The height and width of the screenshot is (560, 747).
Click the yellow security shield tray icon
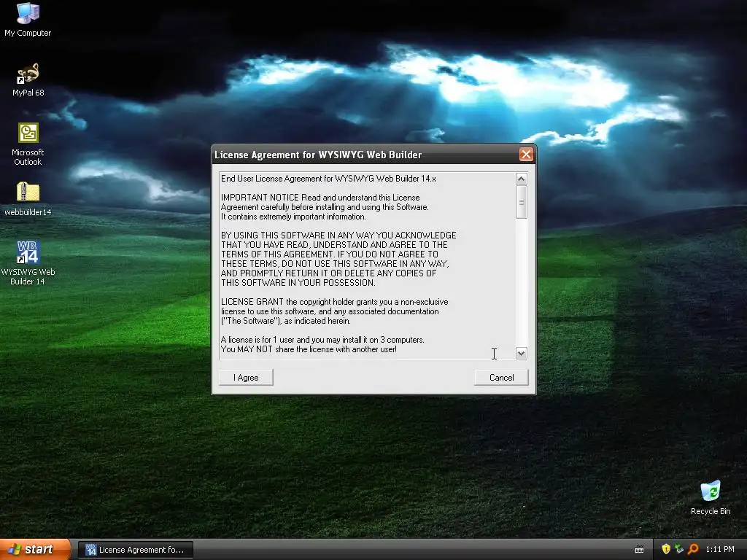(x=666, y=549)
